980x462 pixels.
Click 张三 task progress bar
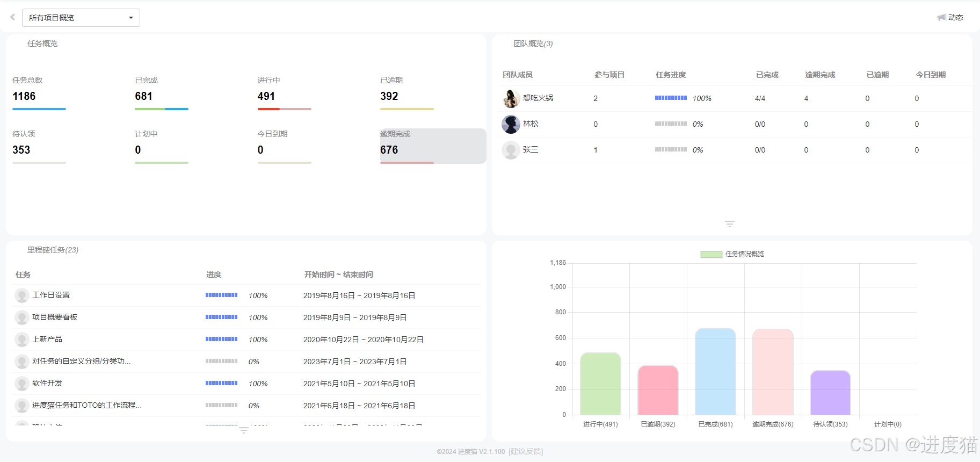click(x=671, y=149)
